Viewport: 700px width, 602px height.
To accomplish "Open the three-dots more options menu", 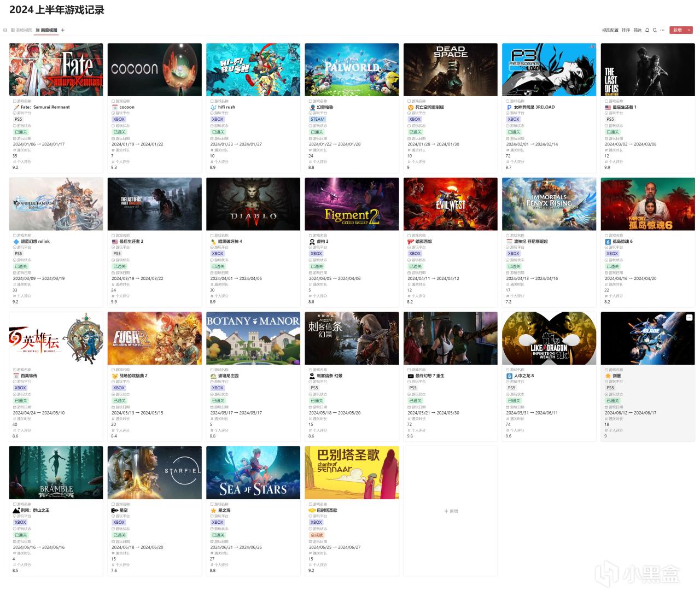I will click(x=662, y=30).
